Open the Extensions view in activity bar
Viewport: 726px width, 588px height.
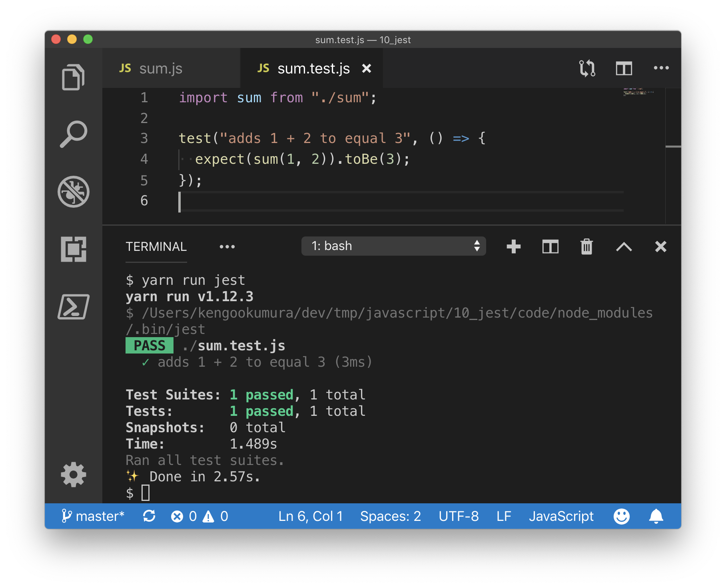pyautogui.click(x=73, y=249)
